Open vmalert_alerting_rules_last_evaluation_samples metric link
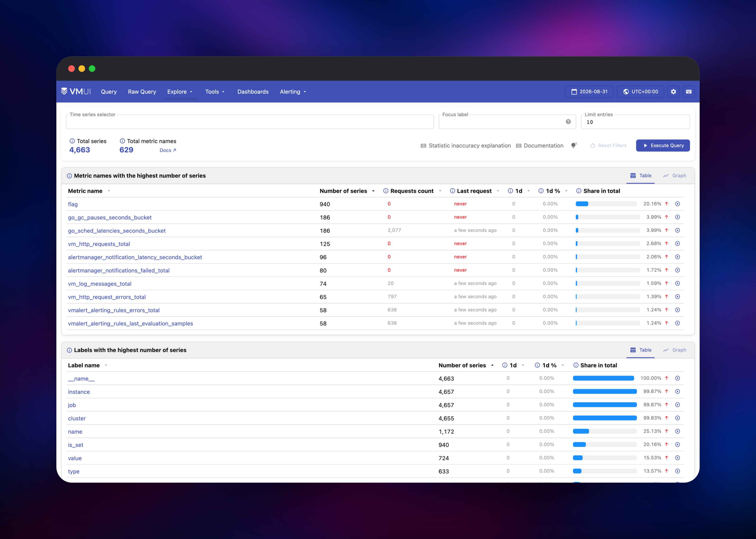 click(130, 324)
